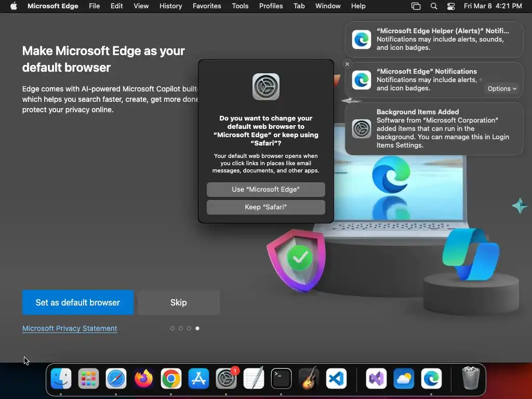Image resolution: width=532 pixels, height=399 pixels.
Task: Click Keep "Safari" in dialog
Action: tap(265, 207)
